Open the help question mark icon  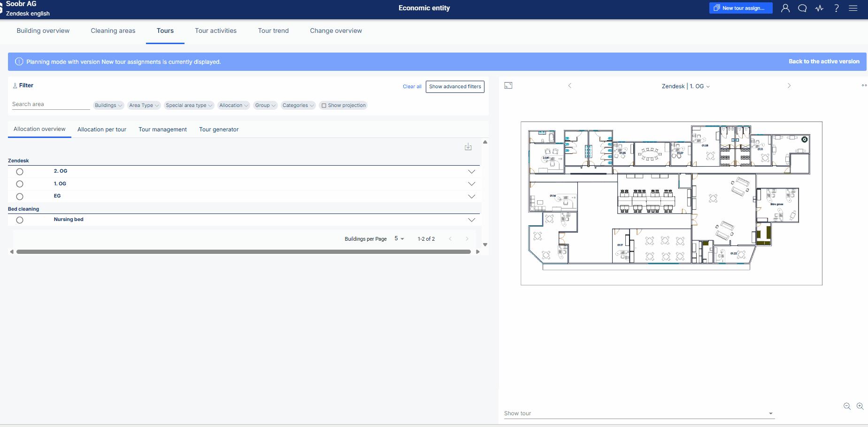tap(837, 8)
